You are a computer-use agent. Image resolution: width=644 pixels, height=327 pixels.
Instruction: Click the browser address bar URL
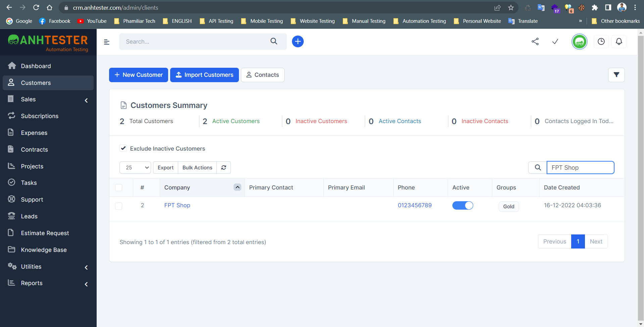(115, 7)
